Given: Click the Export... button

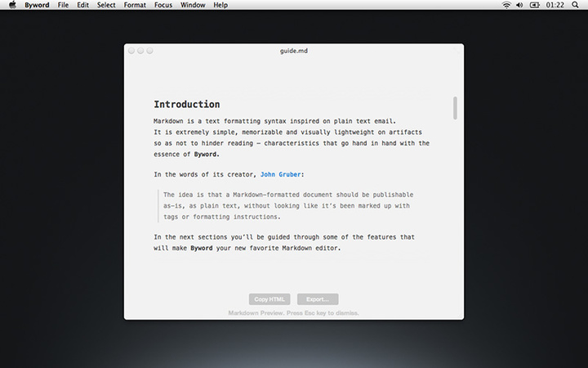Looking at the screenshot, I should click(x=318, y=299).
